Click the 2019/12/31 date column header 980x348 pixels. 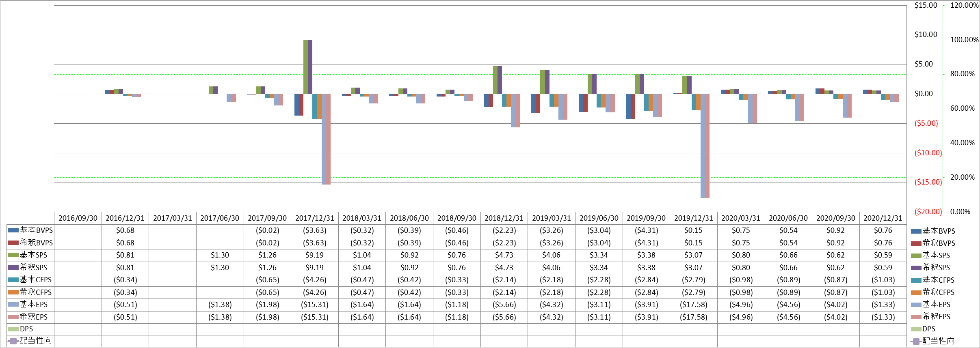click(694, 218)
